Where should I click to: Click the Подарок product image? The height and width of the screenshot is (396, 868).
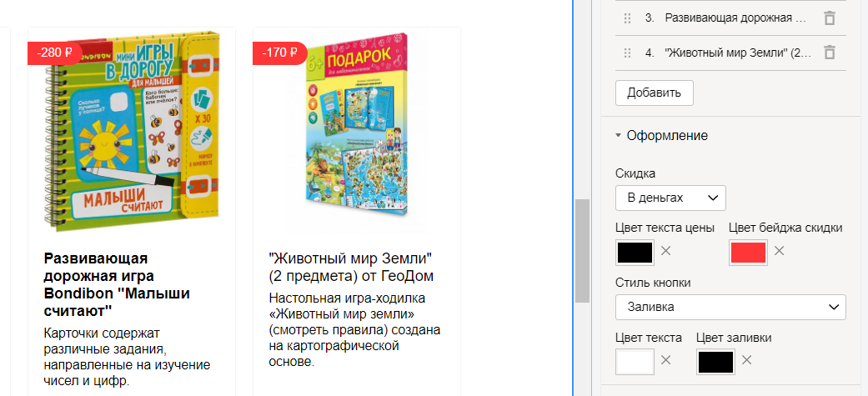tap(357, 131)
